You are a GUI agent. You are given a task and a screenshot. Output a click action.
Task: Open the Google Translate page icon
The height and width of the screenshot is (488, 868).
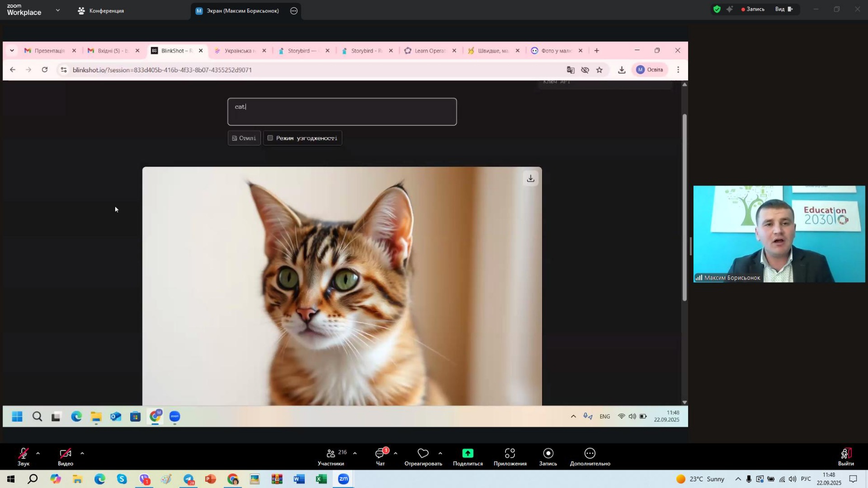click(x=570, y=70)
